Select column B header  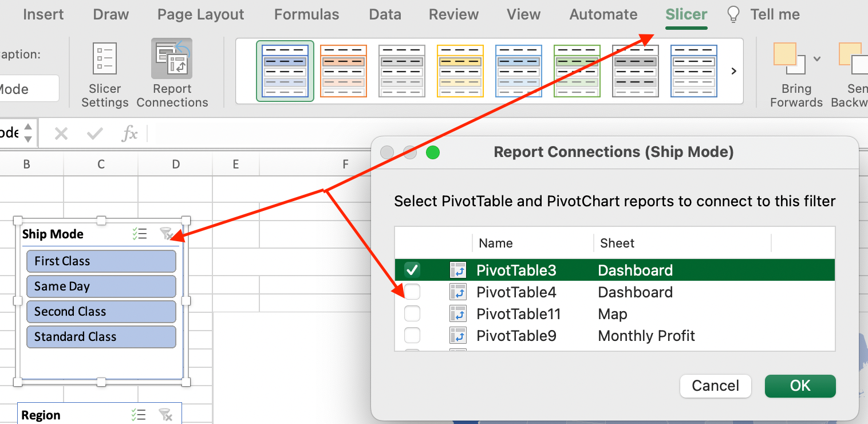[x=27, y=164]
